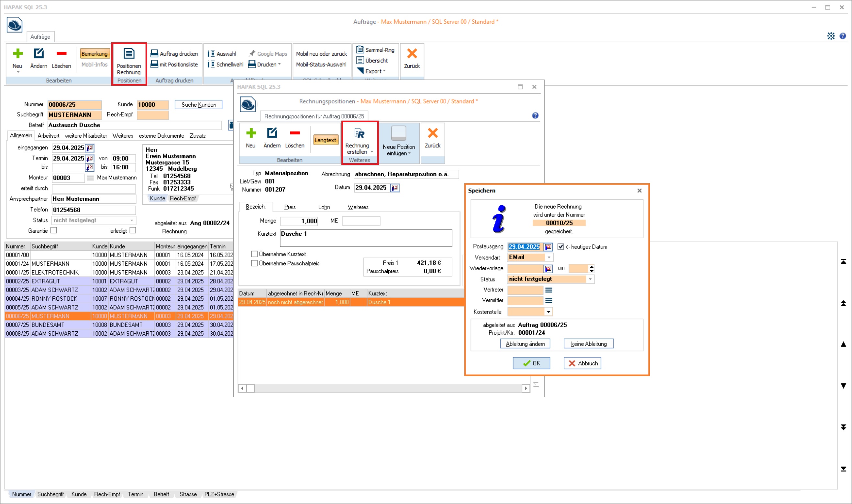Open the Arbeitsort tab
The height and width of the screenshot is (504, 852).
point(48,136)
